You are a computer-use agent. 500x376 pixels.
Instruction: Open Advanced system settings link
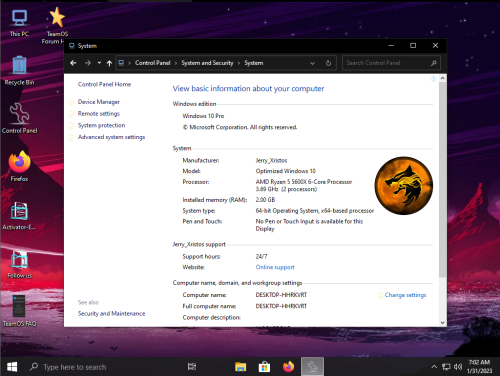pos(111,137)
